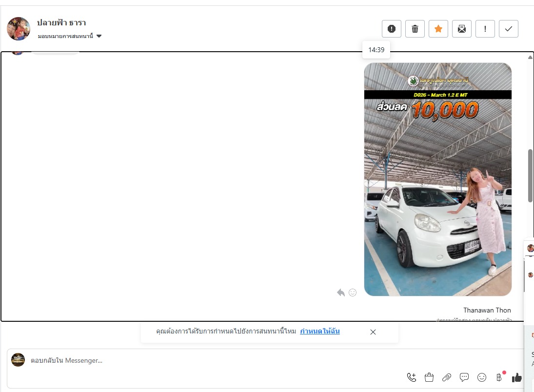
Task: Attach a file with paperclip icon
Action: coord(446,377)
